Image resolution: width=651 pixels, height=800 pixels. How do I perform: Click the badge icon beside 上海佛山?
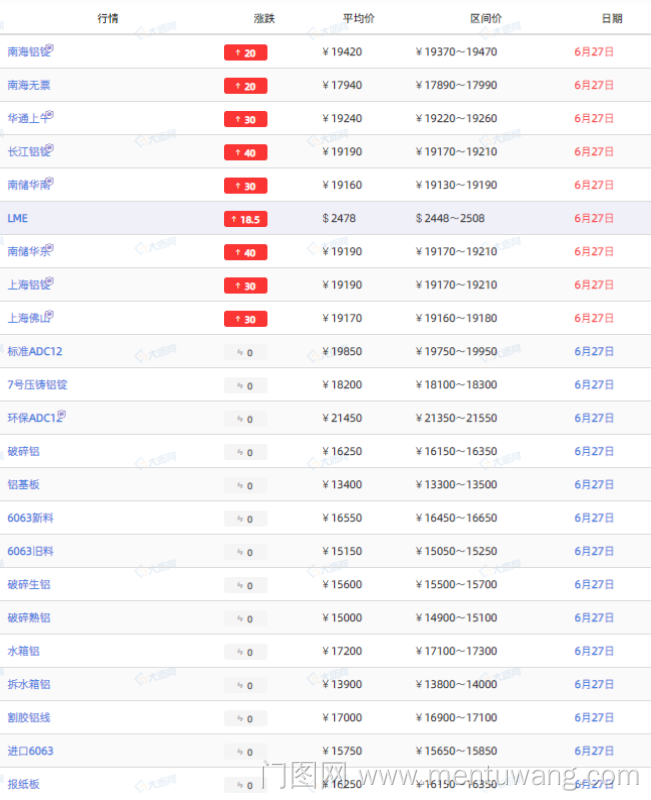tap(49, 315)
